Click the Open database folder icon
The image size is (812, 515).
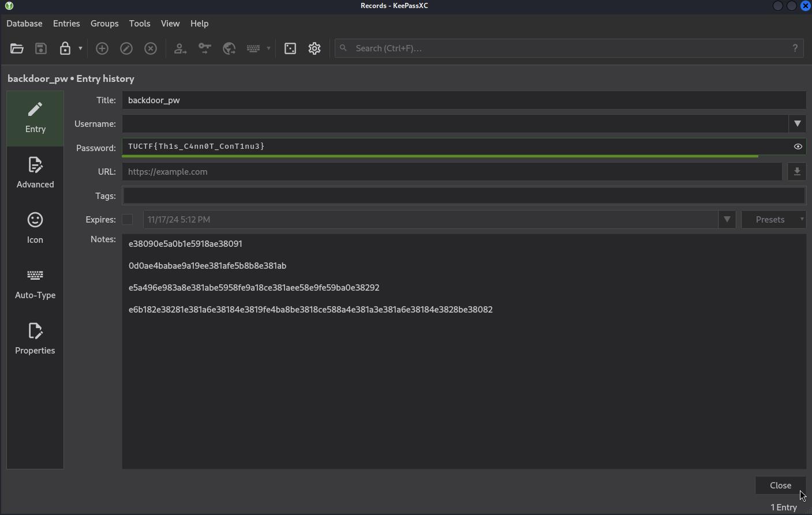pyautogui.click(x=17, y=48)
